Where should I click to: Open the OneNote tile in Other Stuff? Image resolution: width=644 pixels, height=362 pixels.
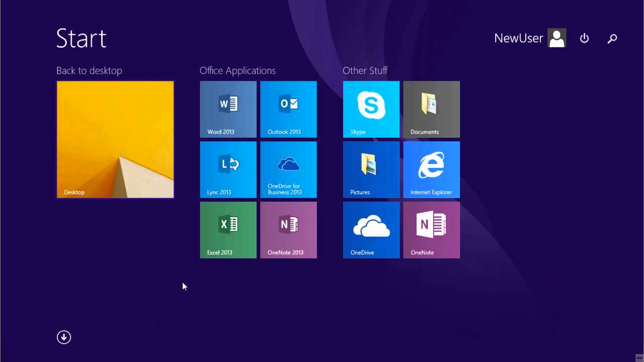click(x=431, y=230)
